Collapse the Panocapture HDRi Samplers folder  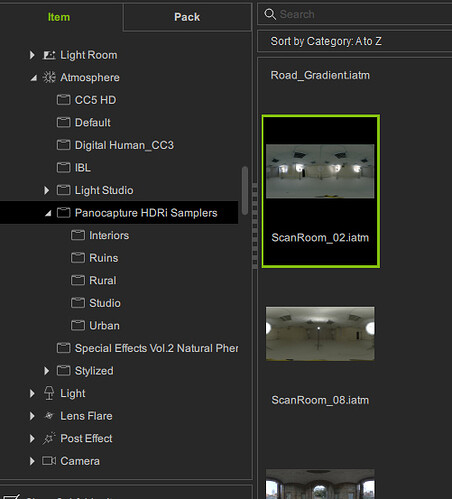click(48, 213)
